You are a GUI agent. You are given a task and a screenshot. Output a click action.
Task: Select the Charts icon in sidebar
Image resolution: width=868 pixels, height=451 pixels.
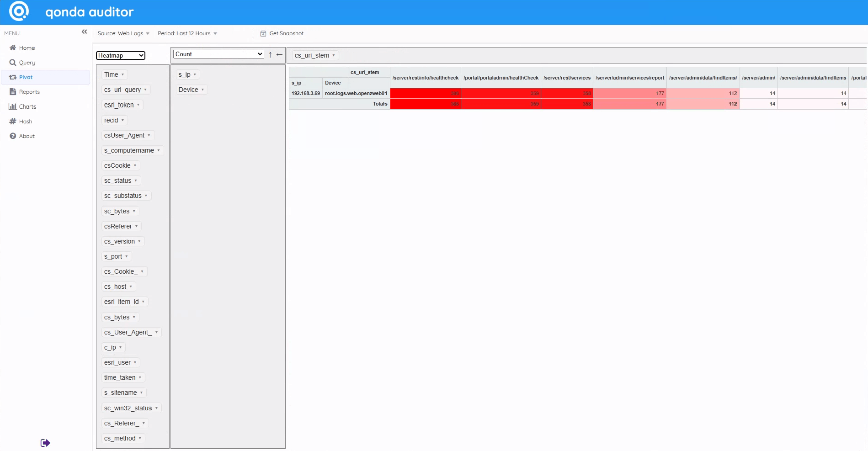tap(13, 106)
